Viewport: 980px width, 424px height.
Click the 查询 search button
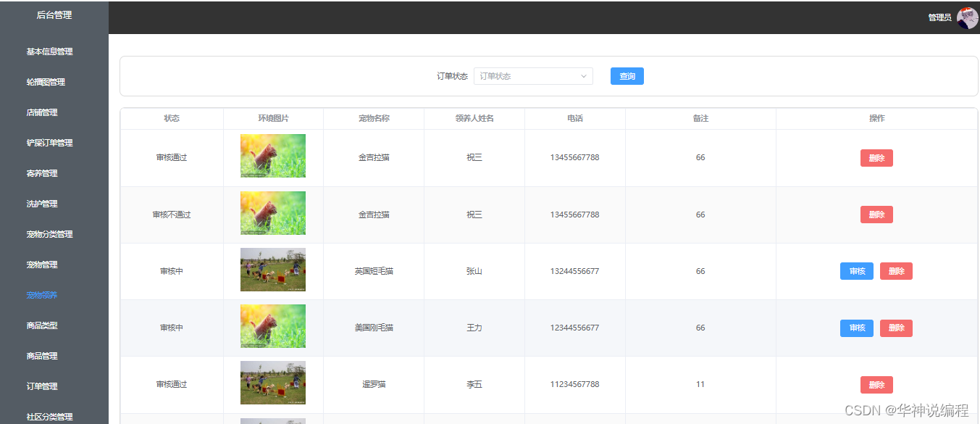(627, 76)
